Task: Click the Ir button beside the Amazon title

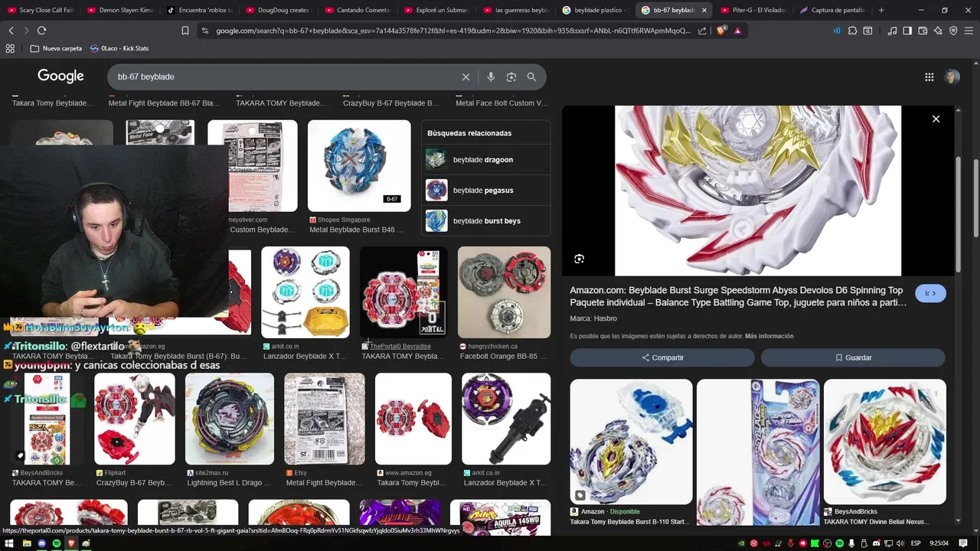Action: click(x=930, y=293)
